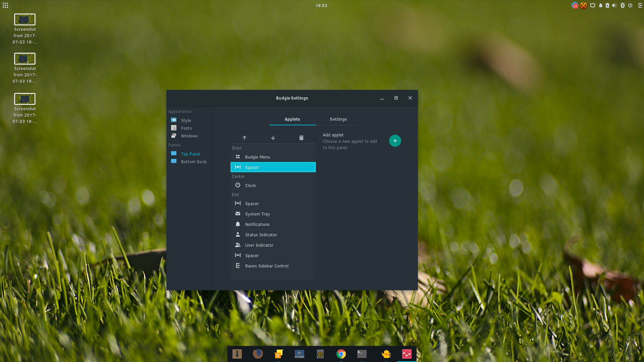Move selected applet up with arrow button
Screen dimensions: 644x362
point(245,138)
